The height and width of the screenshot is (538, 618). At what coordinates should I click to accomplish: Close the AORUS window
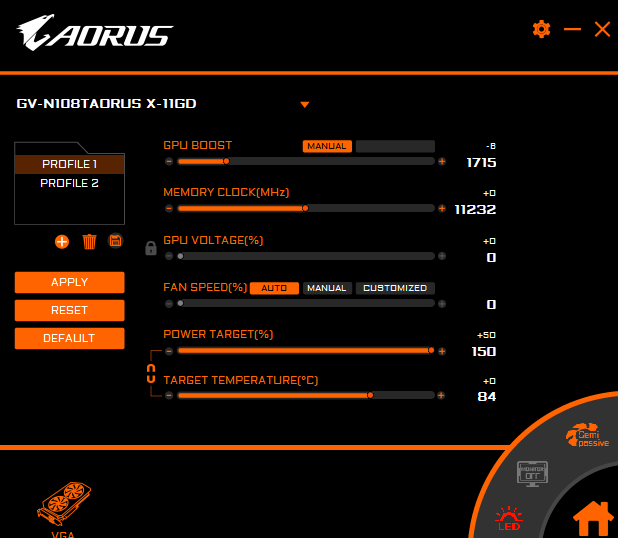tap(602, 29)
